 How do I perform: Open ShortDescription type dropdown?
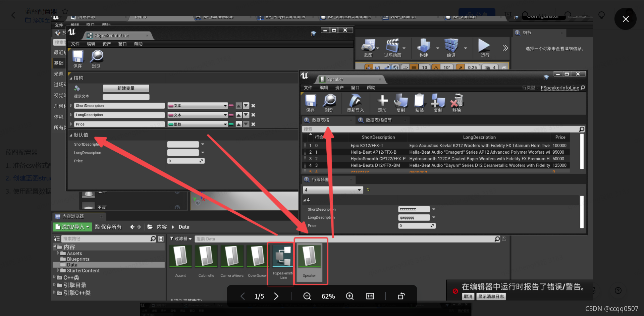(198, 106)
